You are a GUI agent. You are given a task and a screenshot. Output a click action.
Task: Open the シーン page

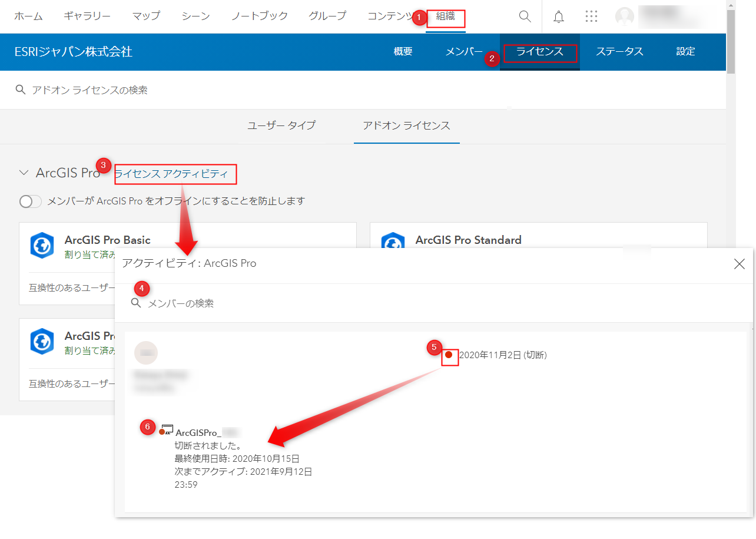pos(195,16)
